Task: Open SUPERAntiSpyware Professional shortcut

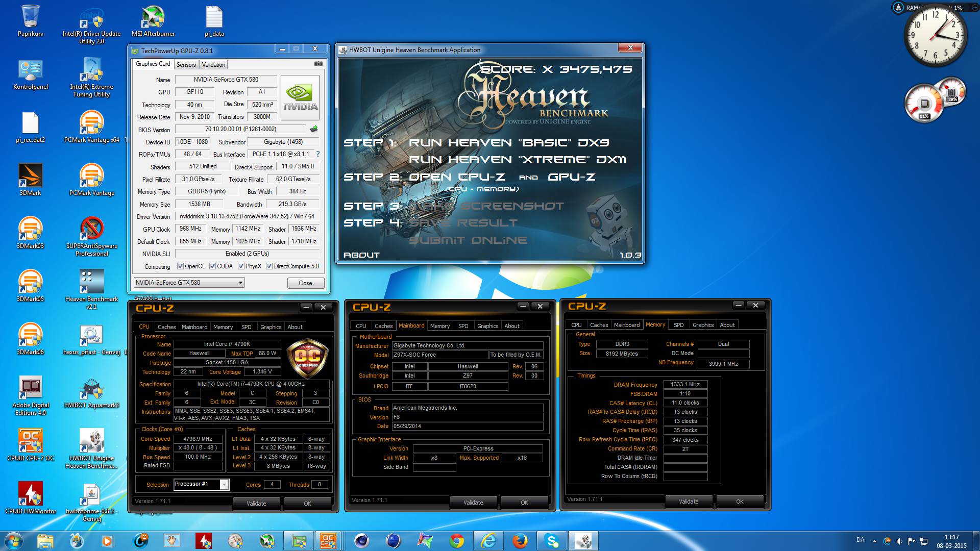Action: point(92,237)
